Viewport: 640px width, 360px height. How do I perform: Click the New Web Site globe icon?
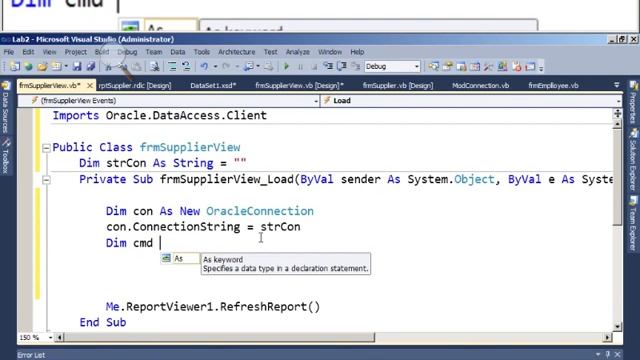coord(29,66)
